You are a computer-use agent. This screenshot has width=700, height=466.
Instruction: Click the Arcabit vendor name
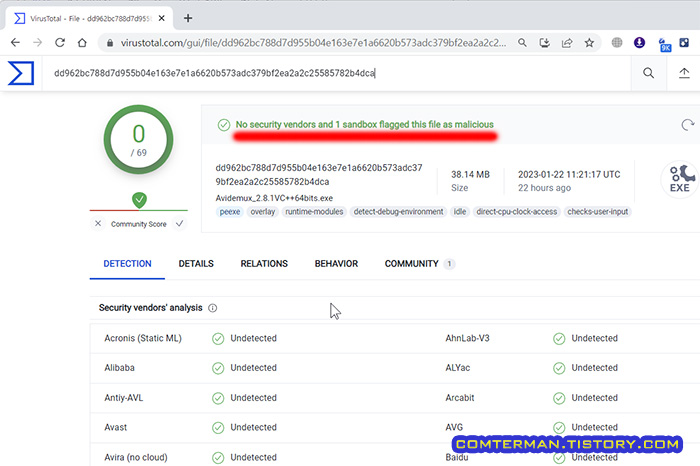[x=460, y=398]
